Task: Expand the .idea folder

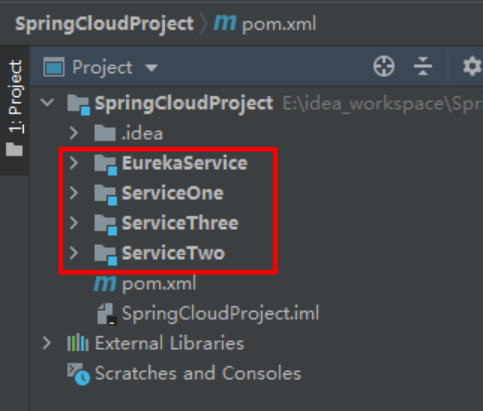Action: (x=74, y=133)
